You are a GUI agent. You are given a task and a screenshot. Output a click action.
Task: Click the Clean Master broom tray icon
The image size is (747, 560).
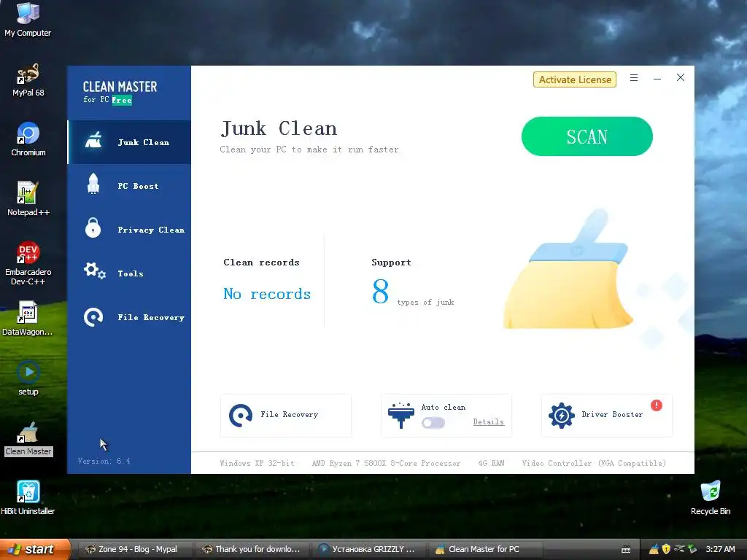[654, 549]
